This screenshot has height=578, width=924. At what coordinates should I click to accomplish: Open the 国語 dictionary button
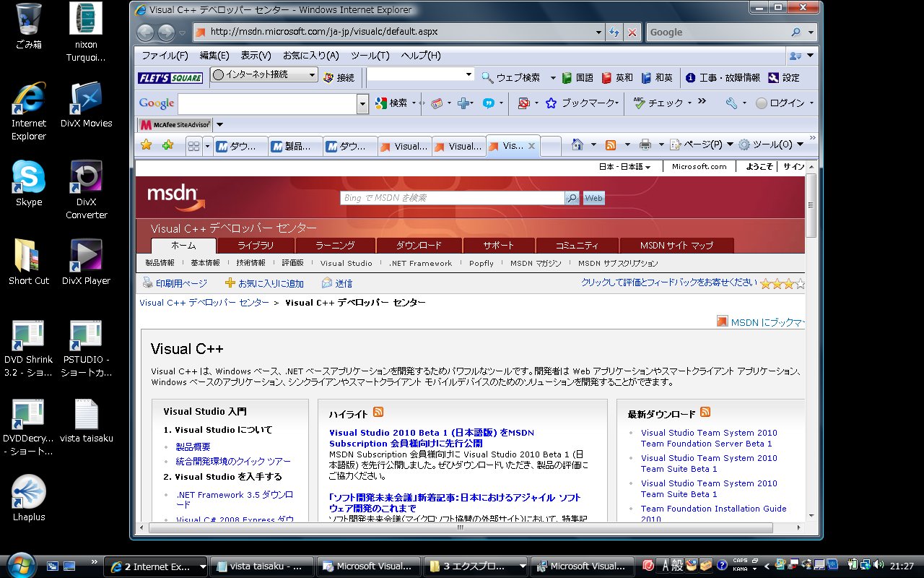pos(577,77)
